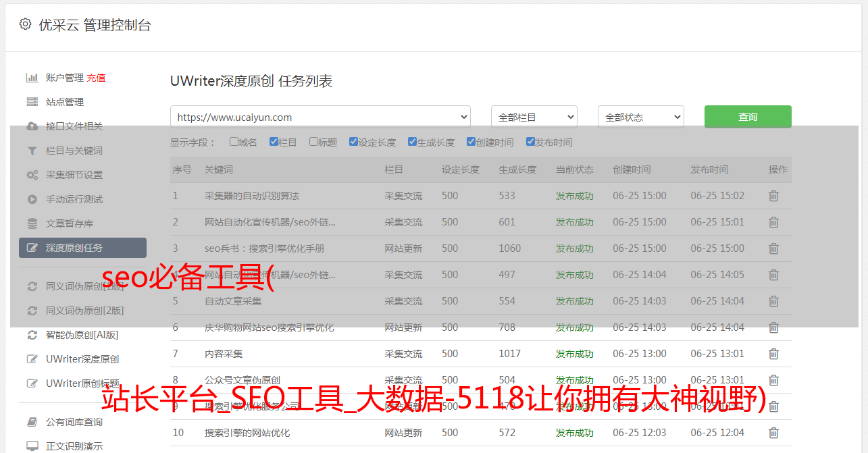
Task: Click the 序号 column header
Action: coord(182,169)
